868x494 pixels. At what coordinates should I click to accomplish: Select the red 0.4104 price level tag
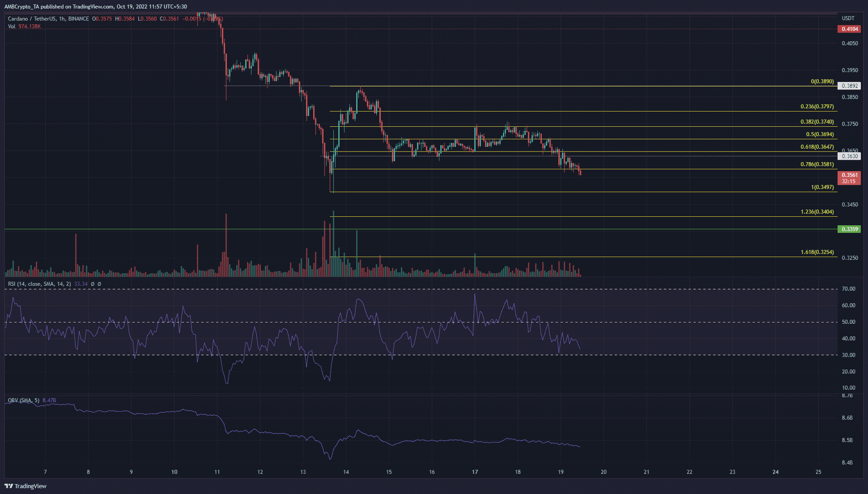[850, 29]
